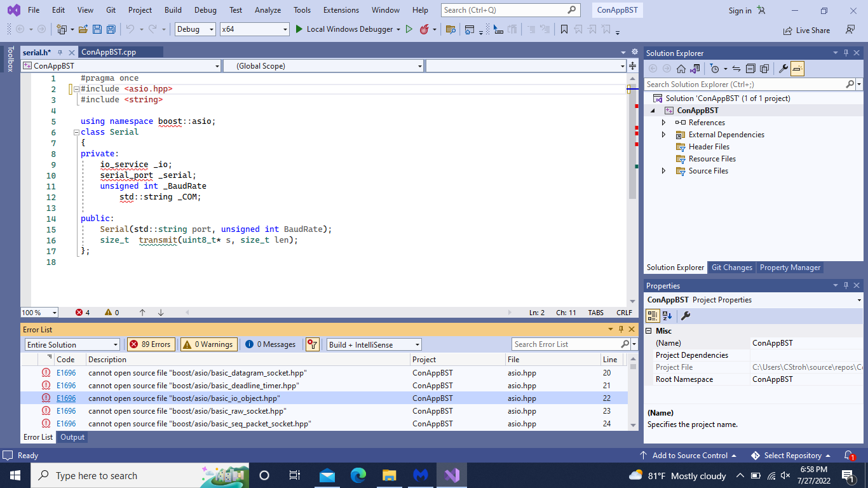Toggle the Error List filter funnel button
Viewport: 868px width, 488px height.
pos(312,344)
